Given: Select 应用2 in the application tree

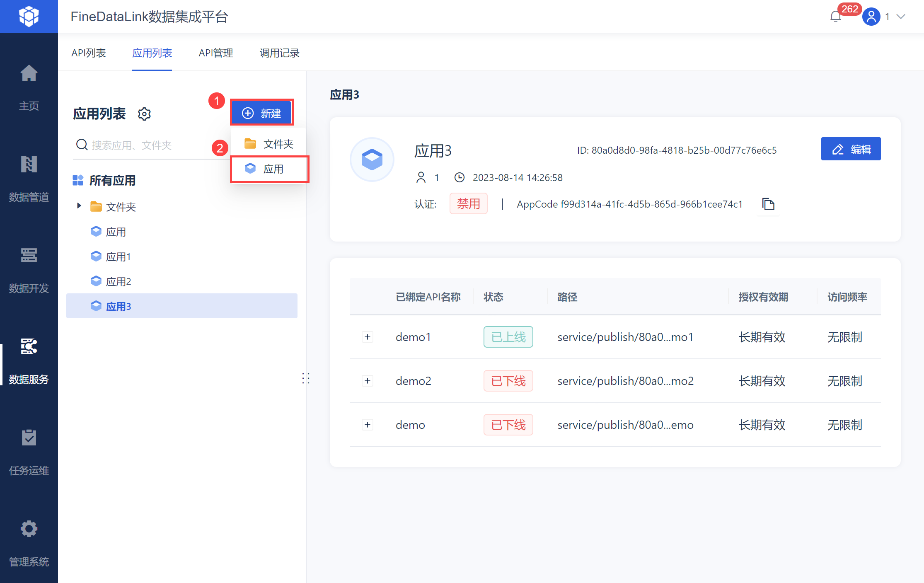Looking at the screenshot, I should [119, 282].
